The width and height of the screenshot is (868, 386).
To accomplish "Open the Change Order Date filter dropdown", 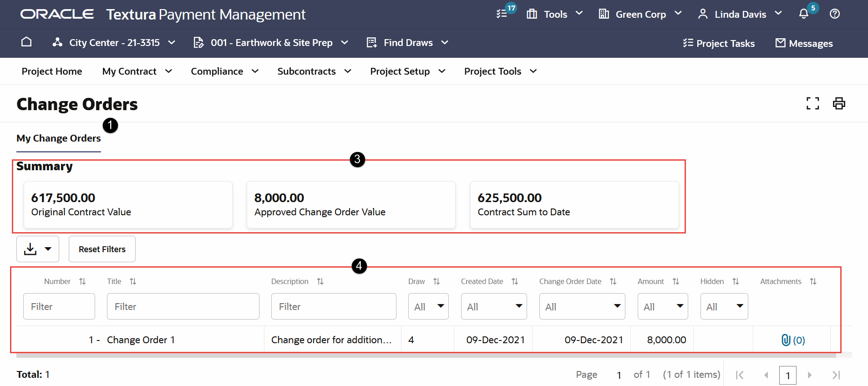I will tap(582, 306).
